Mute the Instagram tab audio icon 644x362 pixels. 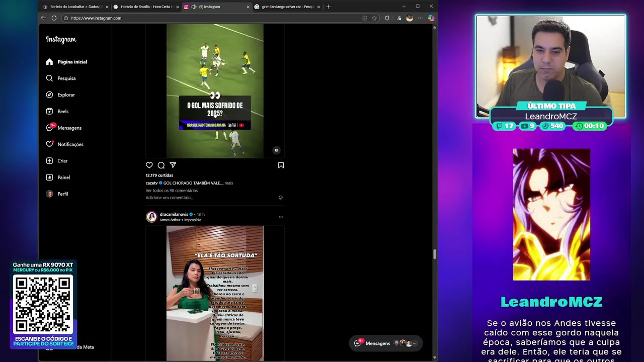[194, 7]
